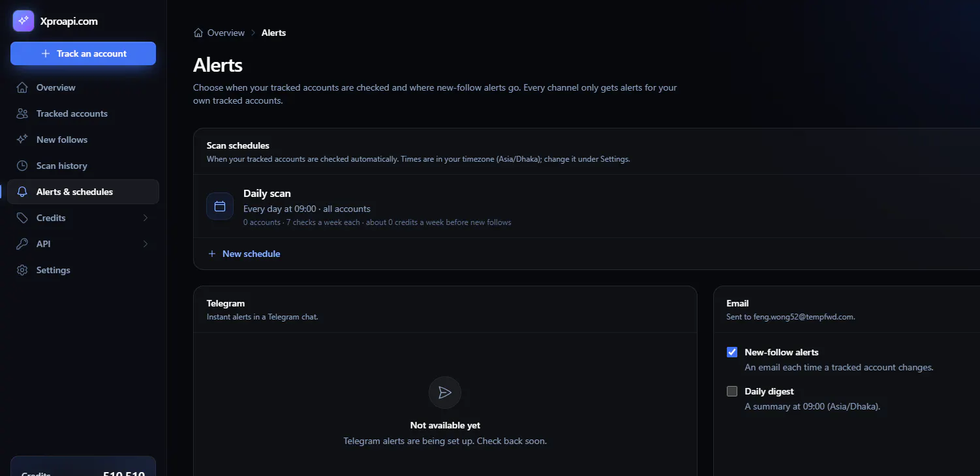The width and height of the screenshot is (980, 476).
Task: Uncheck the New-follow alerts checkbox
Action: coord(732,352)
